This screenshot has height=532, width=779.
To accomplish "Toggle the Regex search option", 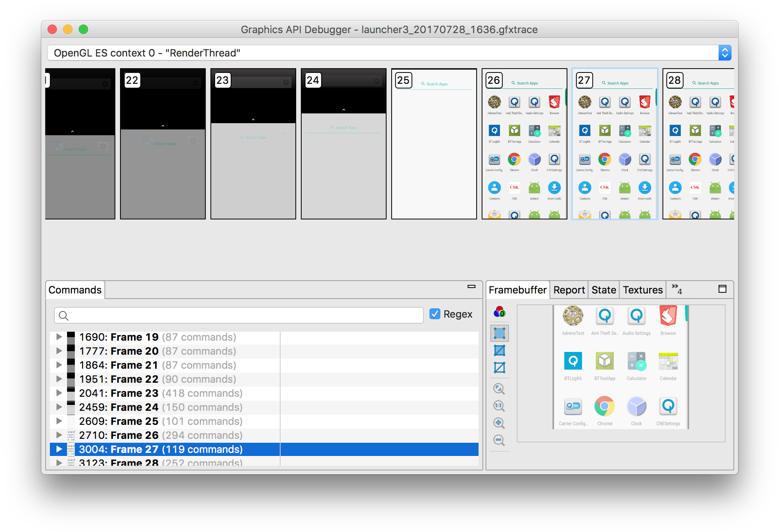I will 435,314.
